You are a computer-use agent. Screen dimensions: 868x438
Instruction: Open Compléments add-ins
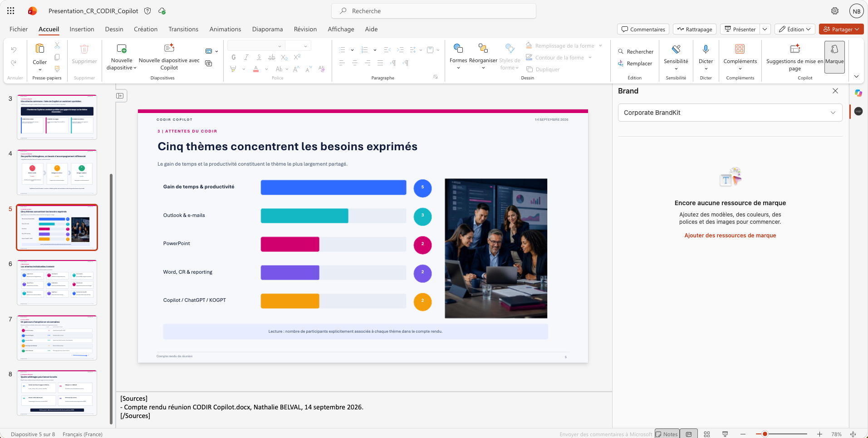pyautogui.click(x=740, y=56)
